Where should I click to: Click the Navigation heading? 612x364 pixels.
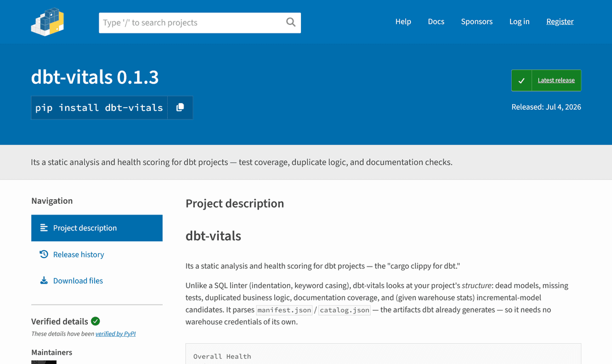click(52, 201)
